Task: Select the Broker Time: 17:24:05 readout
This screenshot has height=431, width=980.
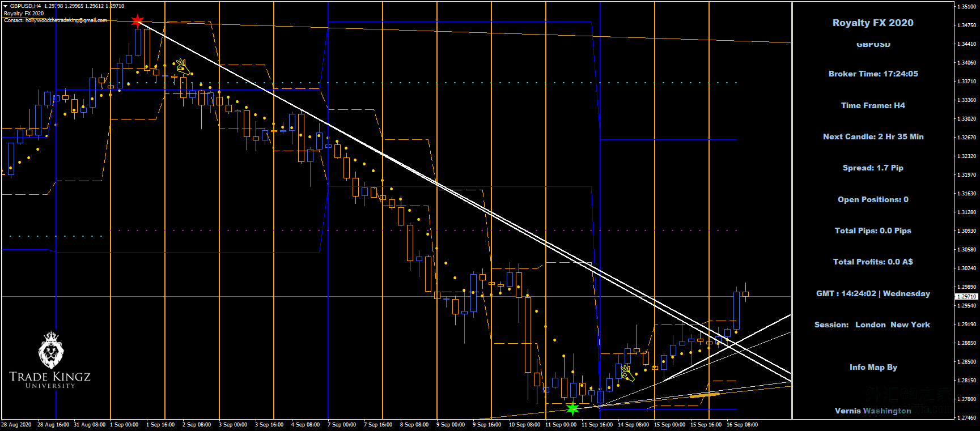Action: (x=873, y=74)
